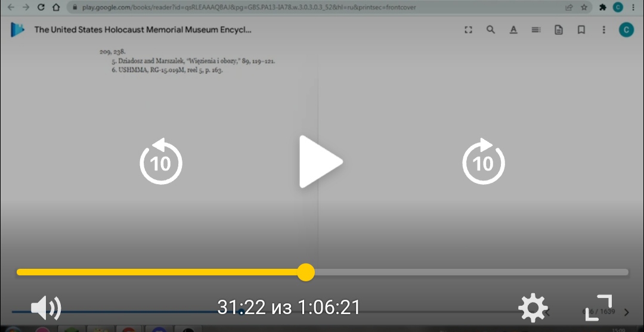Open the table of contents icon
644x332 pixels.
point(536,30)
